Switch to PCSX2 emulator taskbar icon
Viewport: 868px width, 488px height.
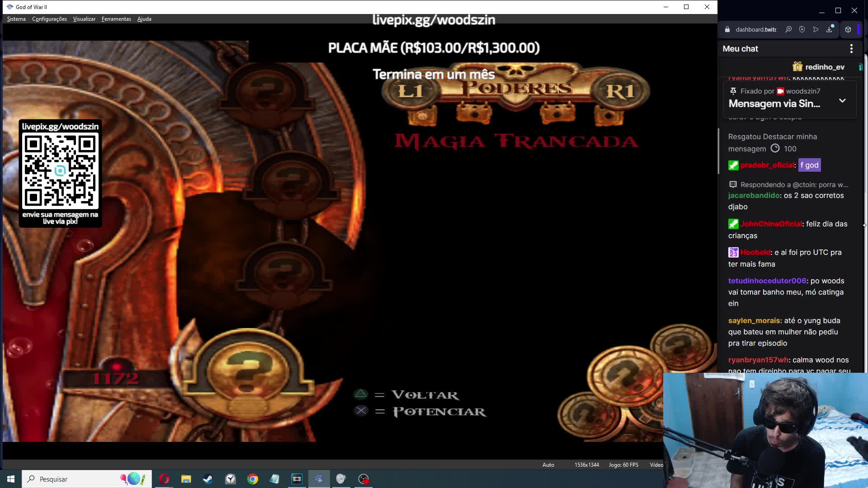(319, 479)
